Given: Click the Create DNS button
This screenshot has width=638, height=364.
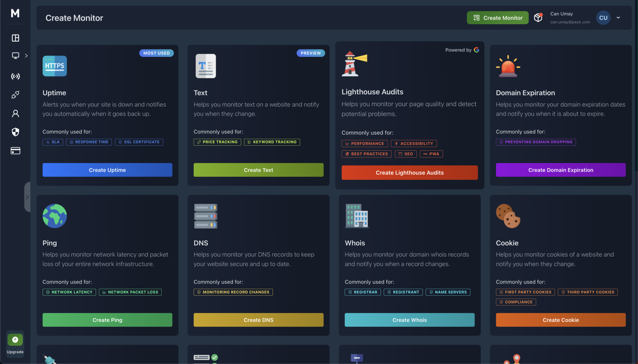Looking at the screenshot, I should 259,320.
